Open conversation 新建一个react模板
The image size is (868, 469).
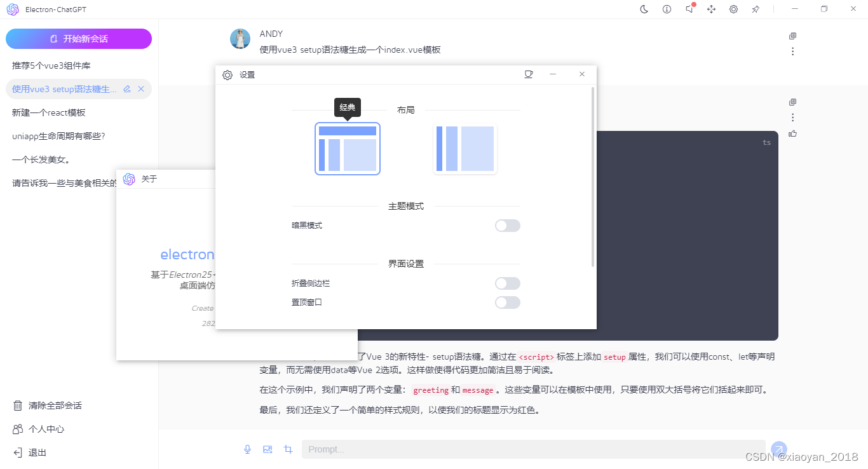pyautogui.click(x=79, y=112)
